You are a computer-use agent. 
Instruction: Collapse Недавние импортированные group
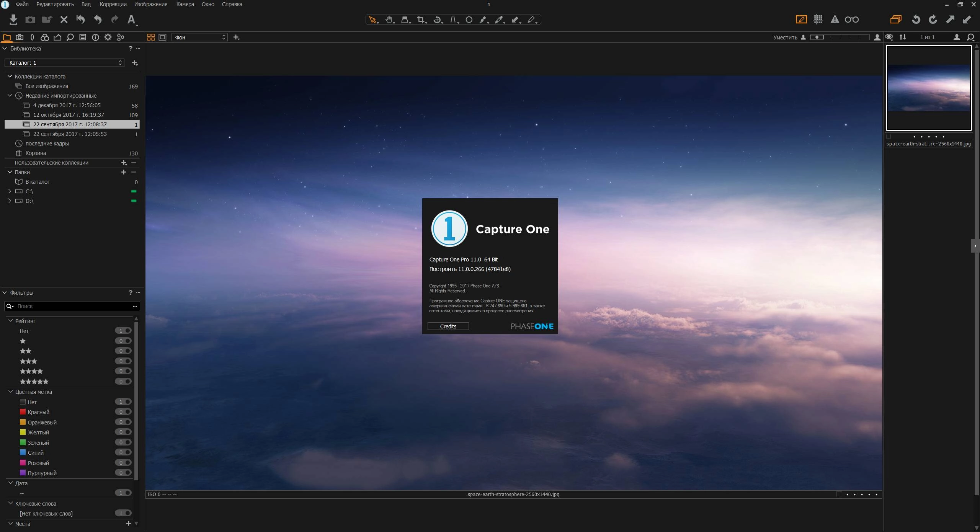click(10, 96)
